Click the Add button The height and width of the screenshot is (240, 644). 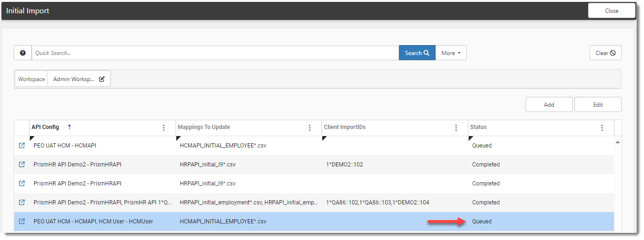[549, 105]
